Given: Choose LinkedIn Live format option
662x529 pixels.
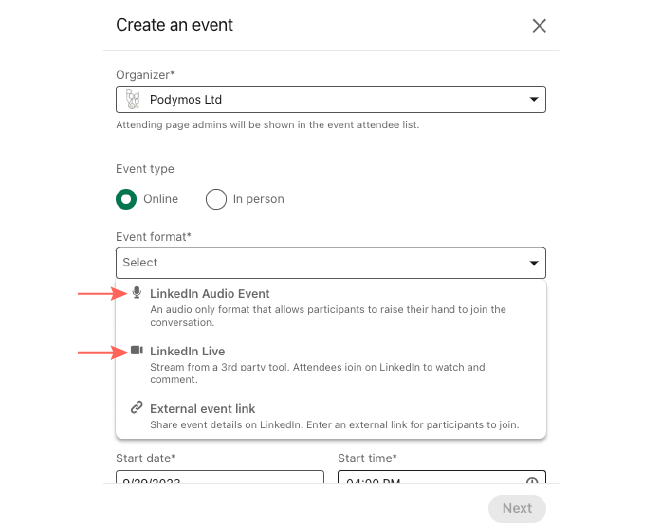Looking at the screenshot, I should pos(188,351).
